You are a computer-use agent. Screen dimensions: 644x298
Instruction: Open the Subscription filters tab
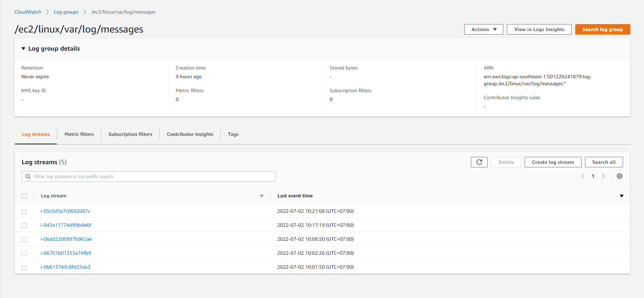point(130,134)
